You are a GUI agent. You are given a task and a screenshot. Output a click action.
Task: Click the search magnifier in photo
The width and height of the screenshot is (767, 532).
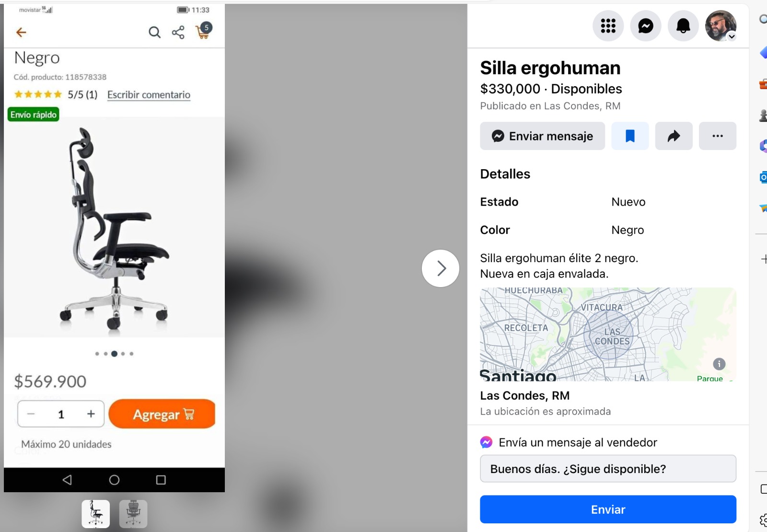click(154, 32)
